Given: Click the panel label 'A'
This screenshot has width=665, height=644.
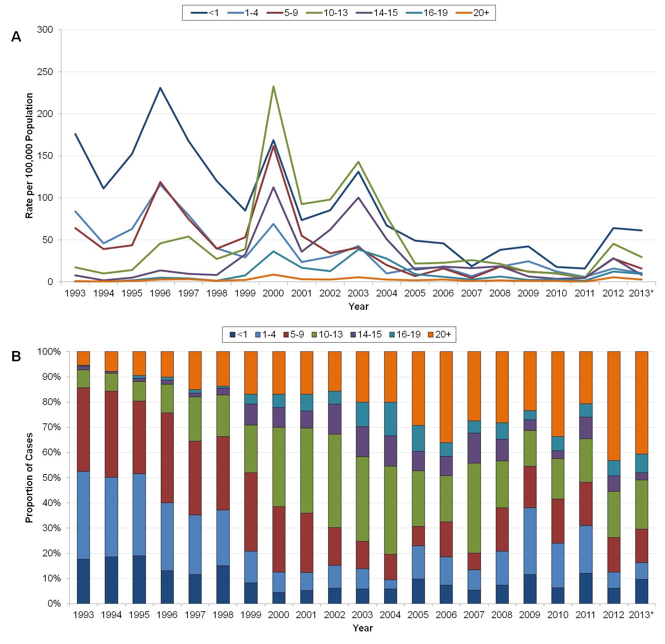Looking at the screenshot, I should (x=16, y=37).
